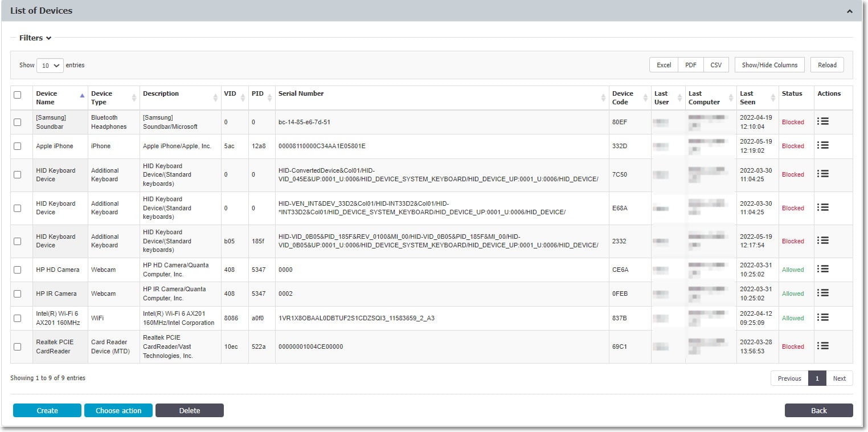Select serial number bc-14-85-e6-7d-51
Image resolution: width=868 pixels, height=432 pixels.
(304, 122)
